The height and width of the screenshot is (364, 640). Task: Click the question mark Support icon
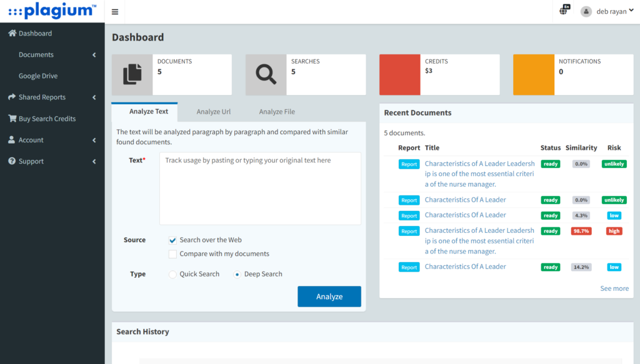(x=11, y=160)
